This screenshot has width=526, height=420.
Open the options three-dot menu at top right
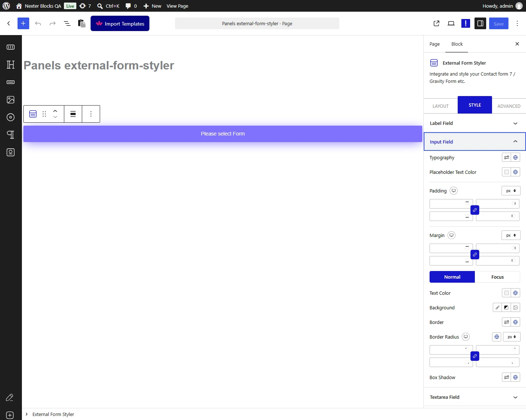(x=517, y=23)
